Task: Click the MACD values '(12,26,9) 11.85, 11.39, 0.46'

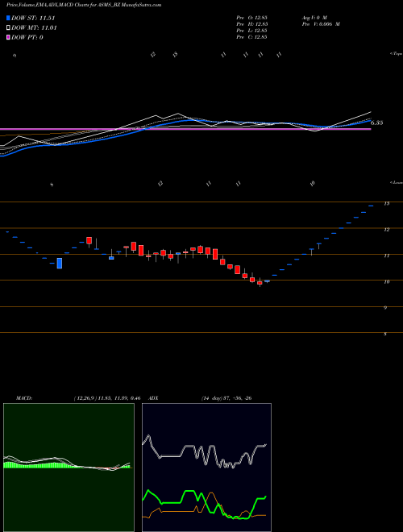Action: click(x=107, y=398)
